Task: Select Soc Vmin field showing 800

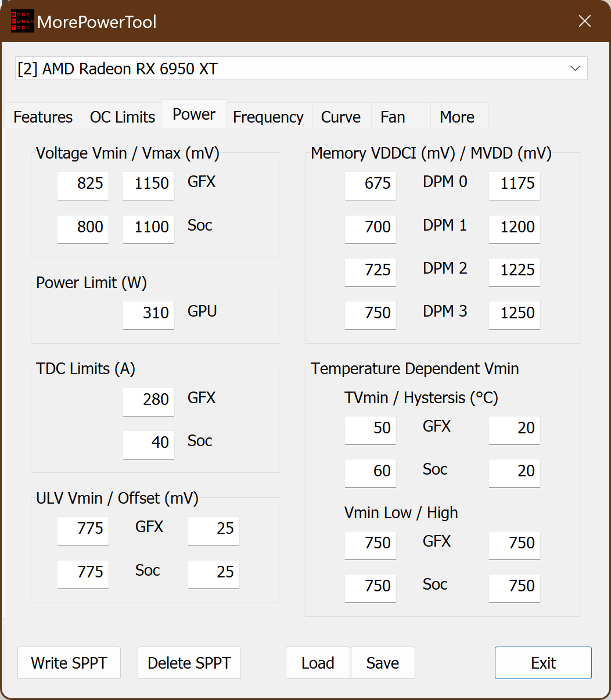Action: coord(83,229)
